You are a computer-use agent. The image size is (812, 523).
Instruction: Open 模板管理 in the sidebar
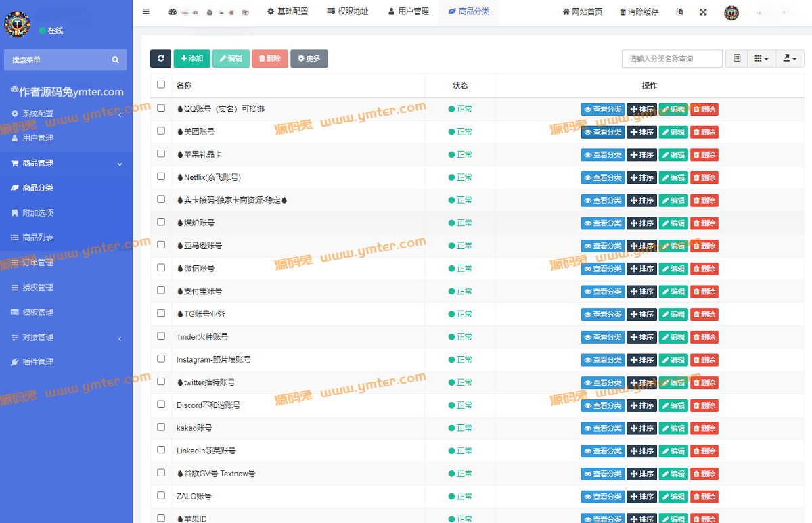pyautogui.click(x=66, y=313)
